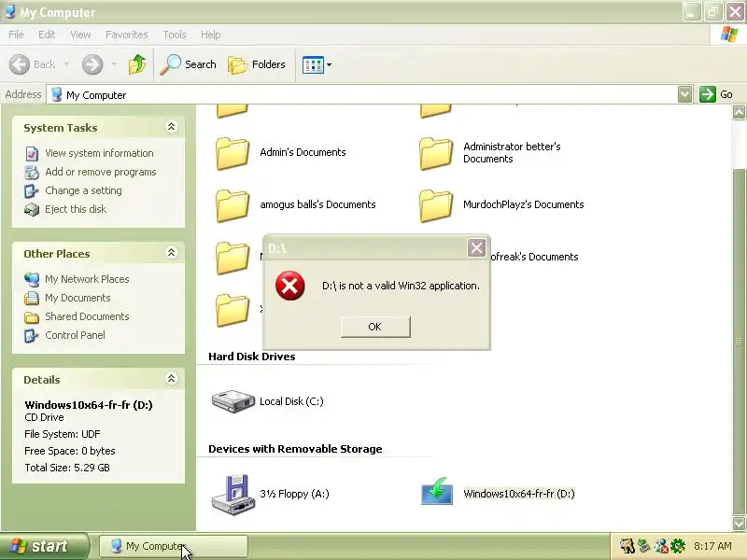Click the My Network Places icon
The width and height of the screenshot is (747, 560).
[32, 279]
